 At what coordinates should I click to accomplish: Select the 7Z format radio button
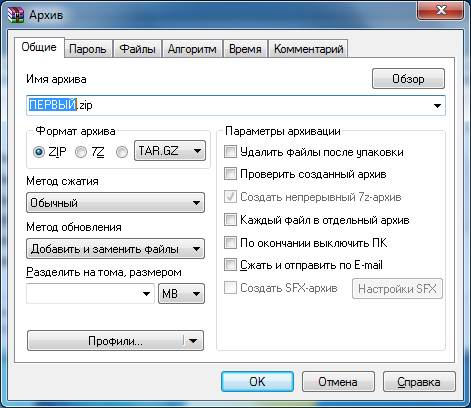81,152
